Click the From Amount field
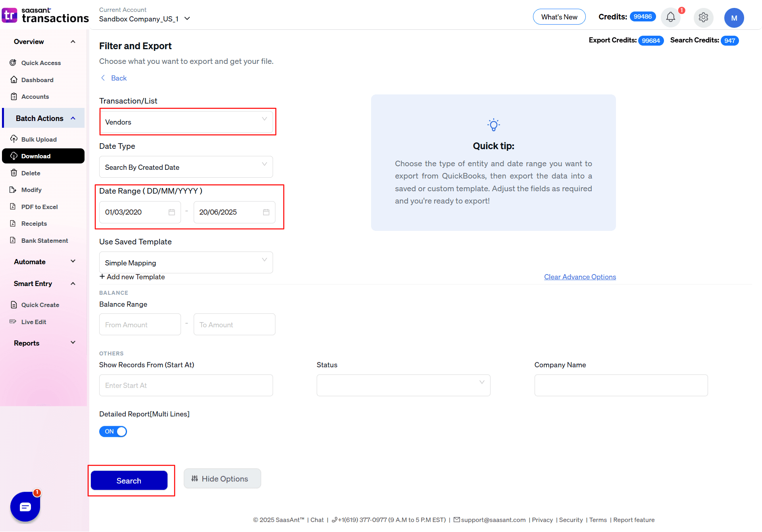The width and height of the screenshot is (762, 532). [140, 325]
